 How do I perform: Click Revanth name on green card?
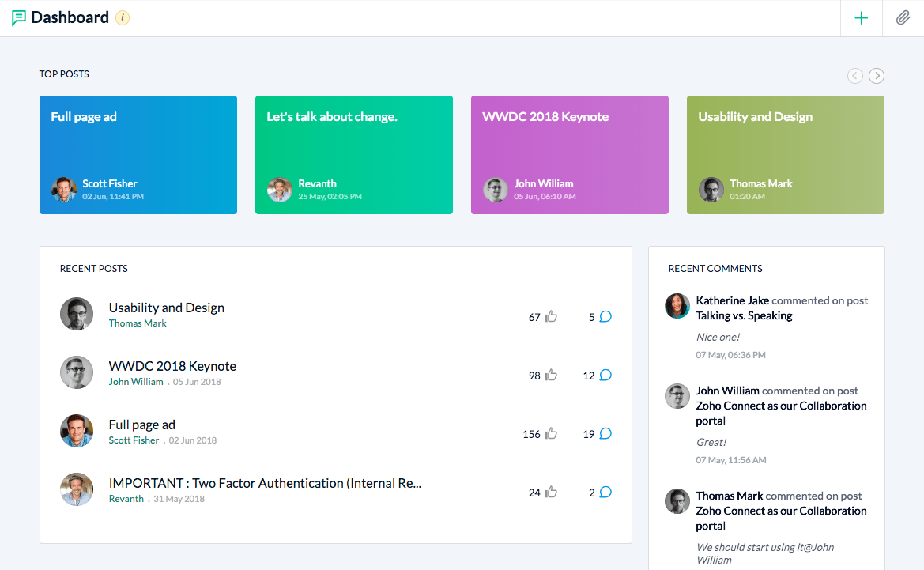coord(317,184)
